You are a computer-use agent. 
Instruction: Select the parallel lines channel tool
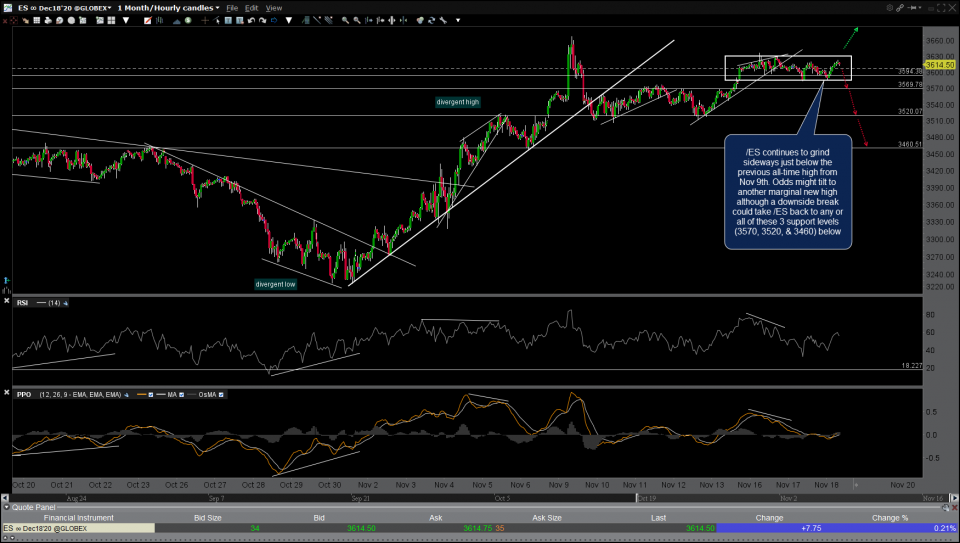(x=329, y=20)
